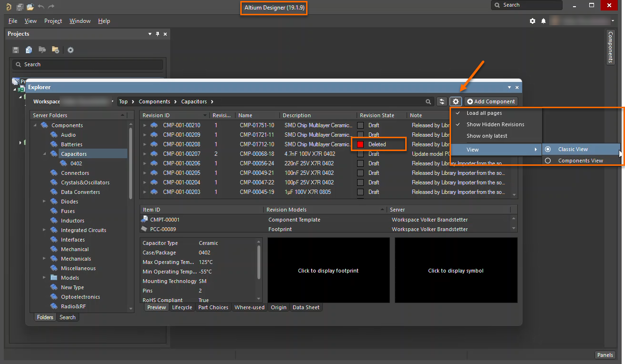
Task: Expand the Components root folder arrow
Action: [35, 125]
